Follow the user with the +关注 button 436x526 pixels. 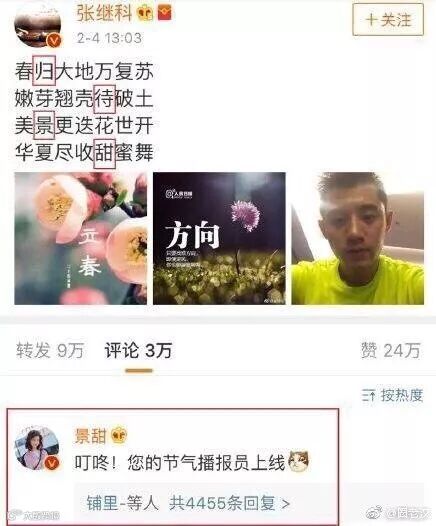[388, 19]
